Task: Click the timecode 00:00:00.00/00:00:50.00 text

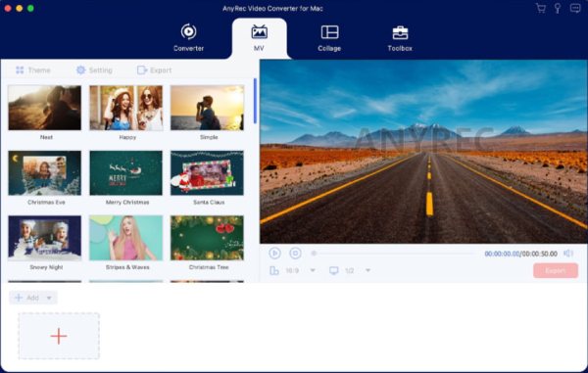Action: pos(520,254)
